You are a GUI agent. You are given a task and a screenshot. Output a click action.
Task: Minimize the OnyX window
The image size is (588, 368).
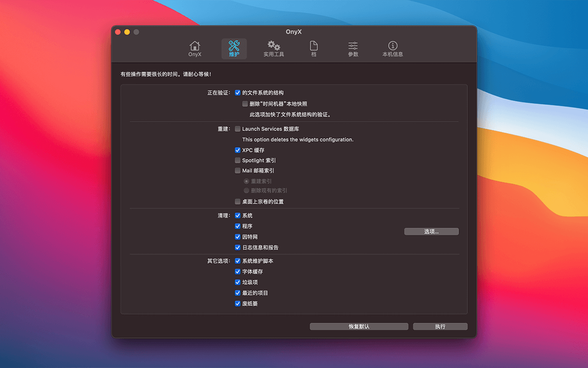[x=127, y=32]
